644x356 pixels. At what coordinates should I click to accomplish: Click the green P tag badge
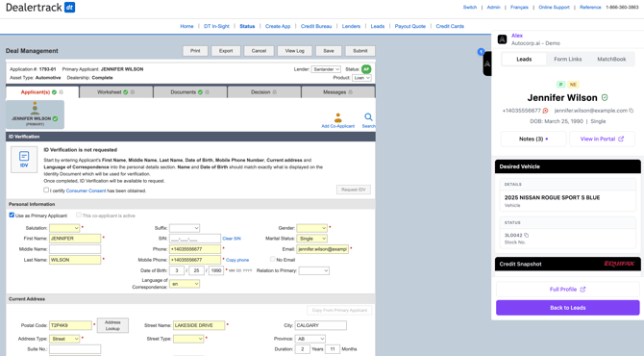click(x=560, y=85)
